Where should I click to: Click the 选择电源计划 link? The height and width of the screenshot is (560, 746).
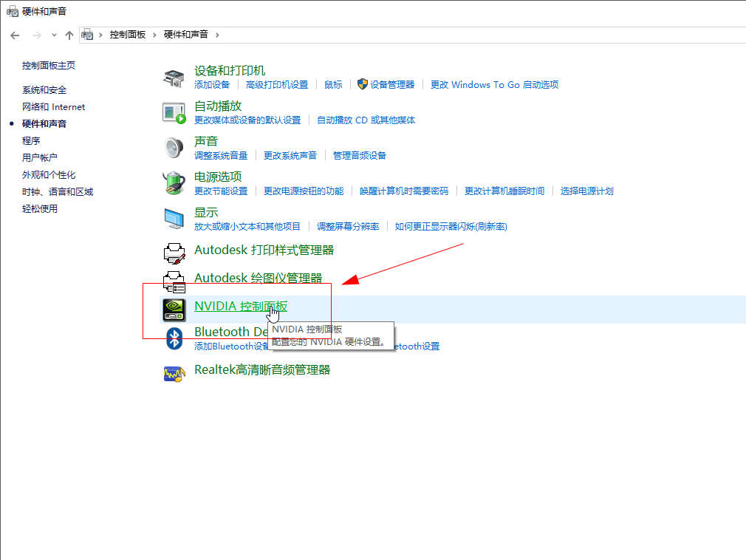[587, 191]
